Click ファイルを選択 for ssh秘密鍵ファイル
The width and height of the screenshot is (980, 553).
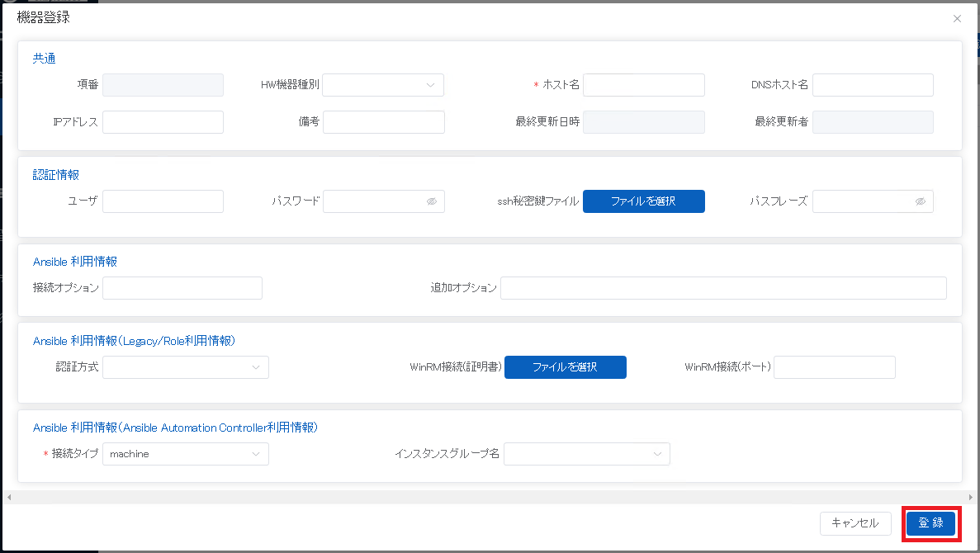click(x=643, y=201)
